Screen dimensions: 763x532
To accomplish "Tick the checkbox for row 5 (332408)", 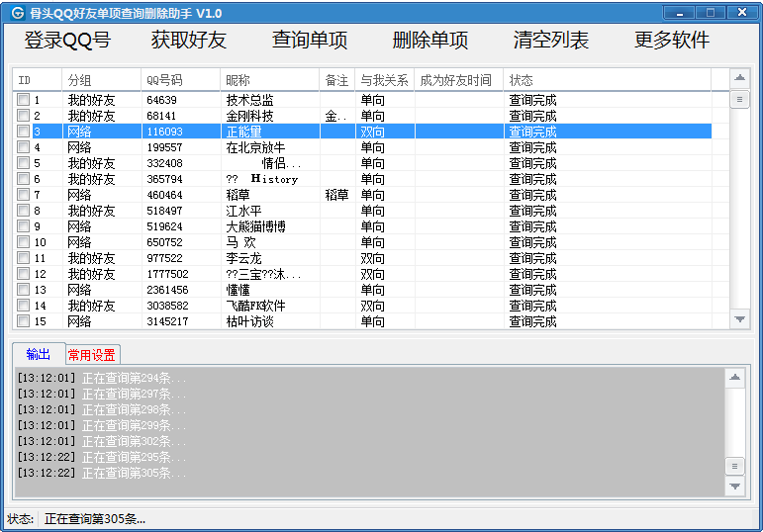I will click(23, 163).
